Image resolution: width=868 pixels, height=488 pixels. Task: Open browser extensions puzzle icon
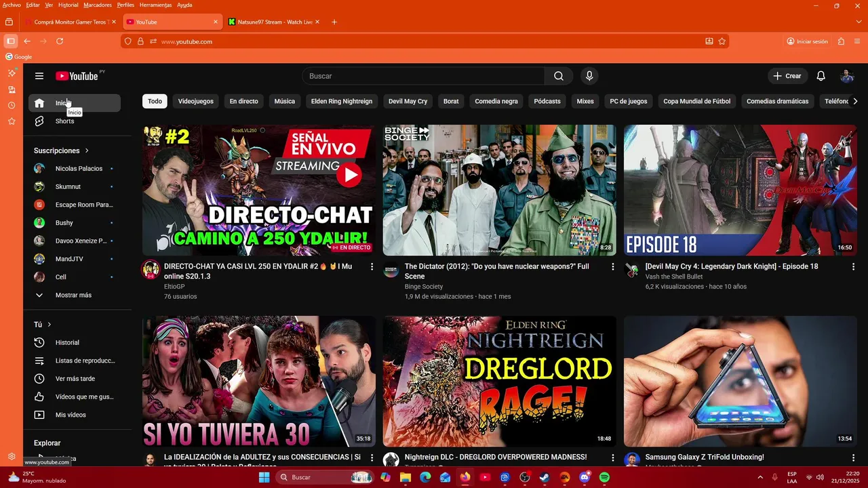click(x=841, y=41)
